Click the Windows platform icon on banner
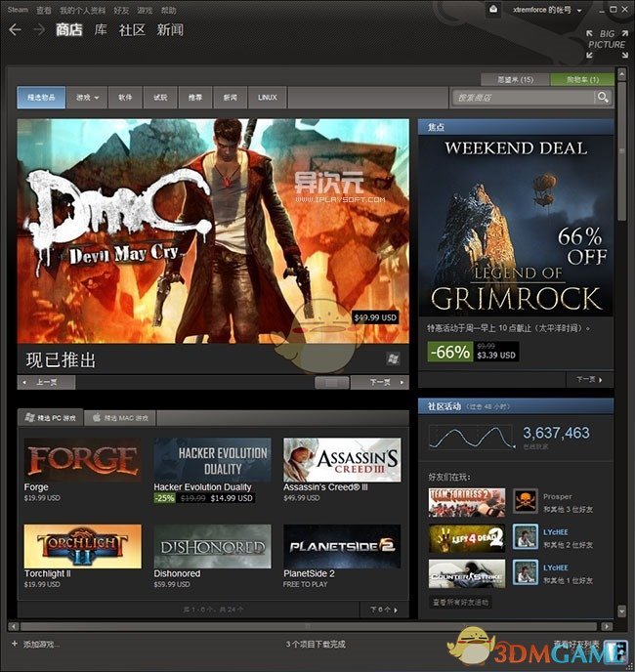 pos(393,359)
